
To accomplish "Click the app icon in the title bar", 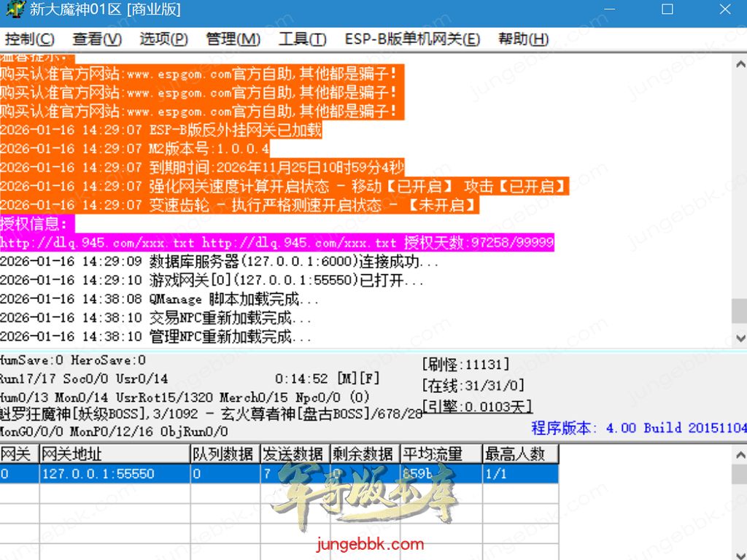I will (x=15, y=10).
